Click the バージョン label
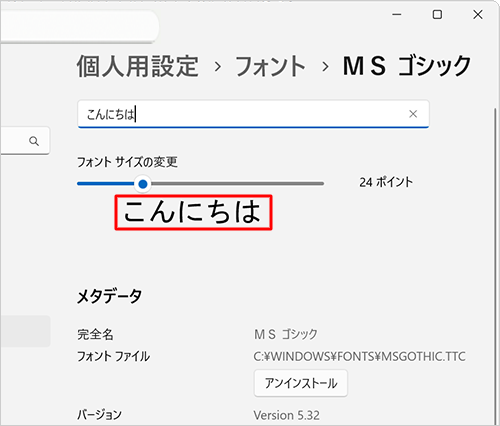Viewport: 500px width, 426px height. (99, 415)
